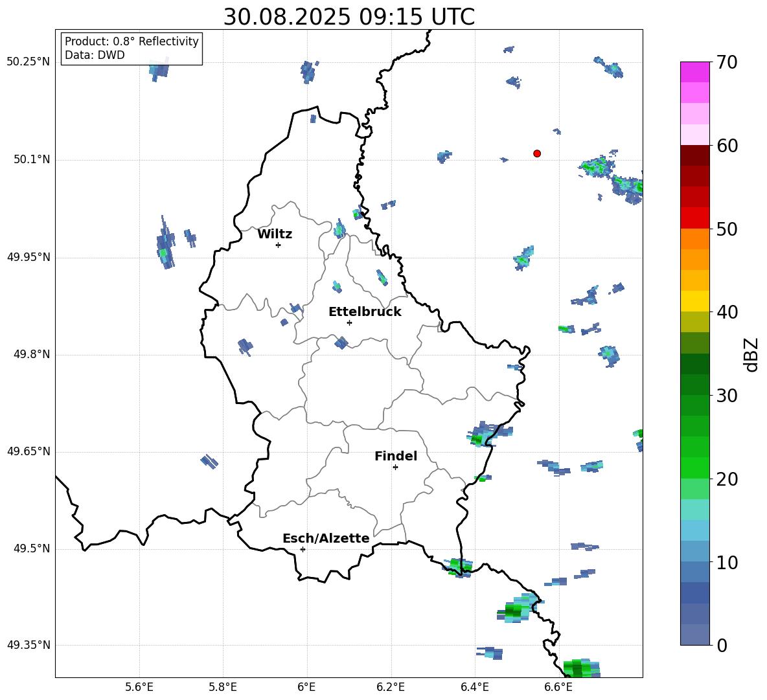Click the cross marker below Esch/Alzette
The image size is (767, 700).
[x=303, y=549]
